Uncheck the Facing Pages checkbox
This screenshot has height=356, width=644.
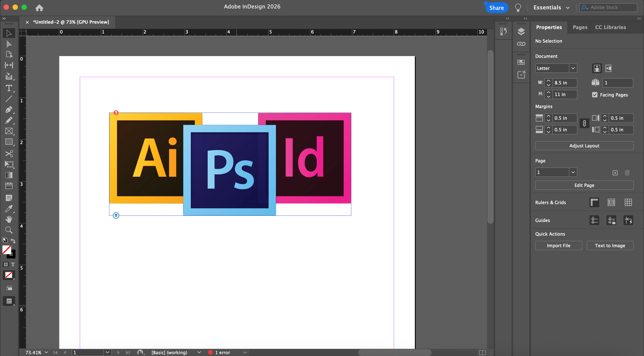tap(595, 95)
